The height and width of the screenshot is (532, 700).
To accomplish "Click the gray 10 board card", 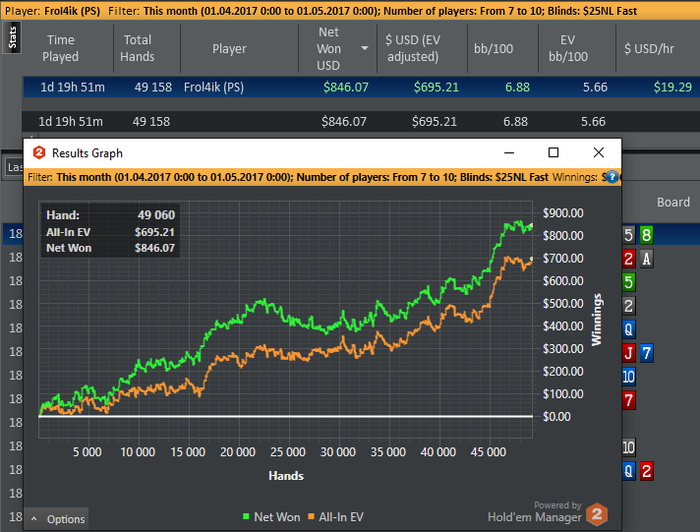I will click(x=629, y=447).
